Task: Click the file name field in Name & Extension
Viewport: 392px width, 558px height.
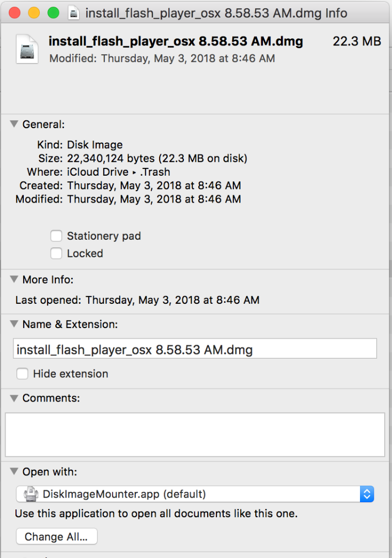Action: pyautogui.click(x=195, y=348)
